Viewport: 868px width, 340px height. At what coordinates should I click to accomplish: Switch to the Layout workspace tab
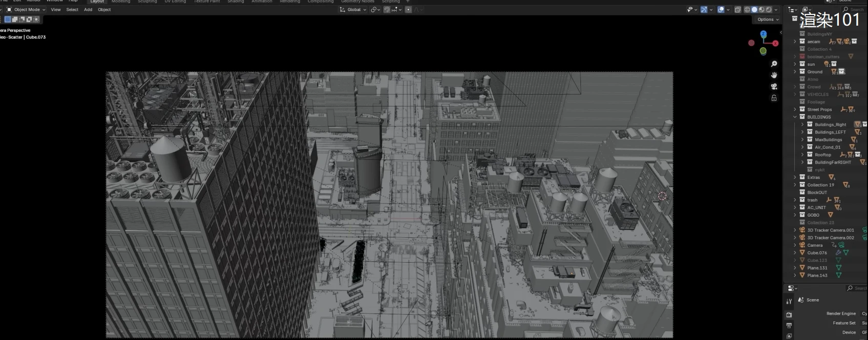click(x=97, y=2)
